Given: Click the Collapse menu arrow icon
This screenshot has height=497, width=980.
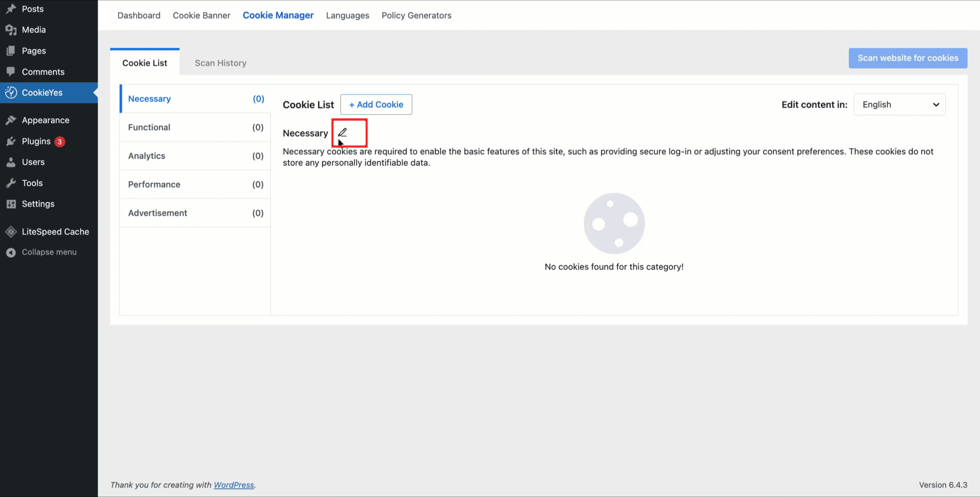Looking at the screenshot, I should [11, 252].
